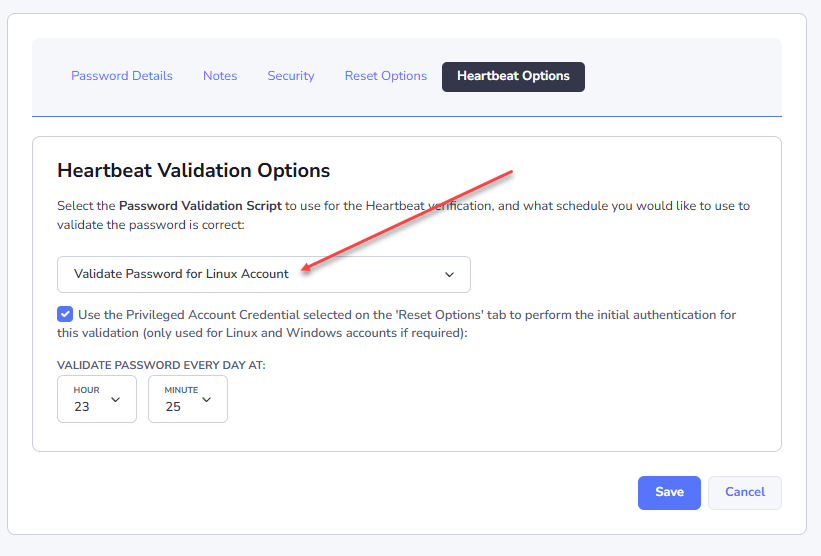Click the hour value 23

pos(82,407)
